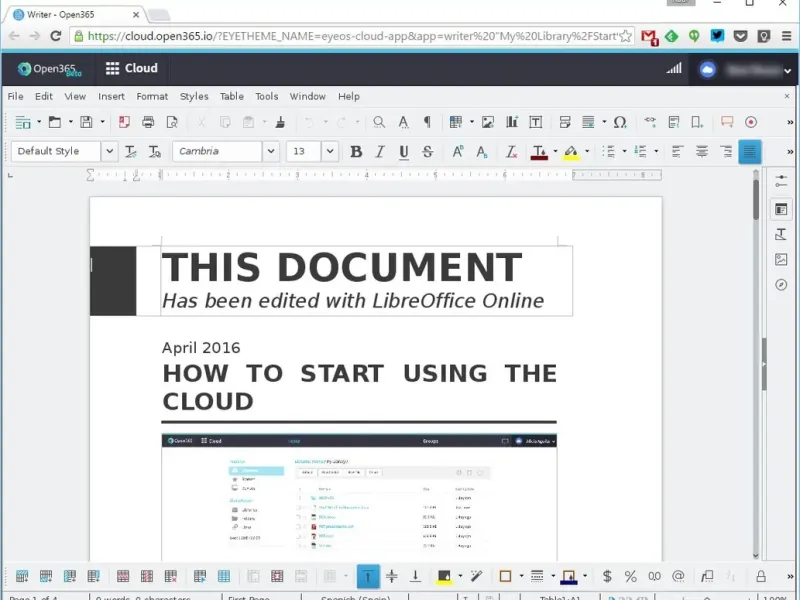Toggle Bold formatting

[356, 152]
